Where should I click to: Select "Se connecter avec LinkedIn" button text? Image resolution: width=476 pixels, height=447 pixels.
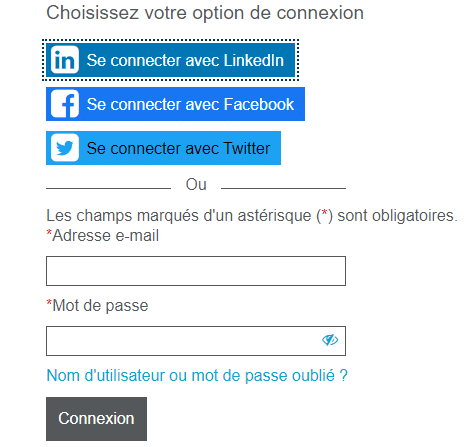[185, 60]
